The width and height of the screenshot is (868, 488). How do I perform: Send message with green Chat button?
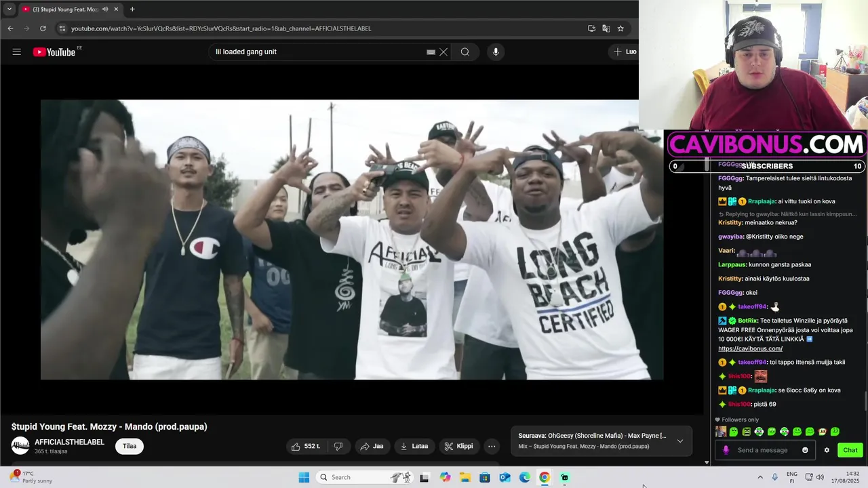click(x=850, y=450)
